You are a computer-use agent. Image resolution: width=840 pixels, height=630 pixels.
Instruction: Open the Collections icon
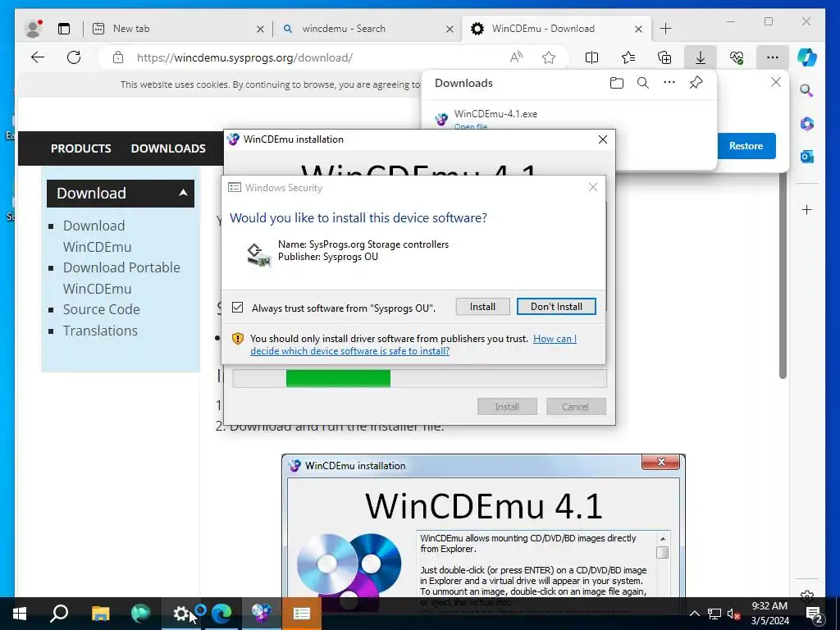pos(664,57)
